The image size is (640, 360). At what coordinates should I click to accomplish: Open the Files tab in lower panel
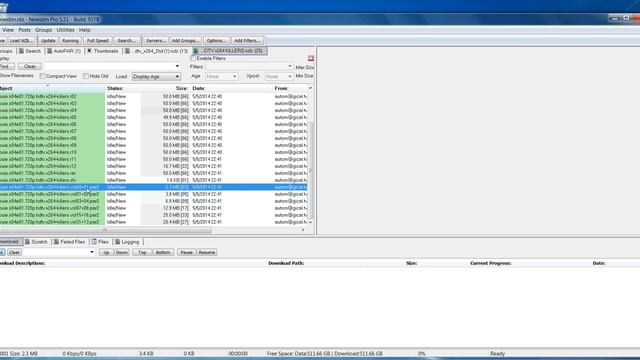[x=100, y=242]
